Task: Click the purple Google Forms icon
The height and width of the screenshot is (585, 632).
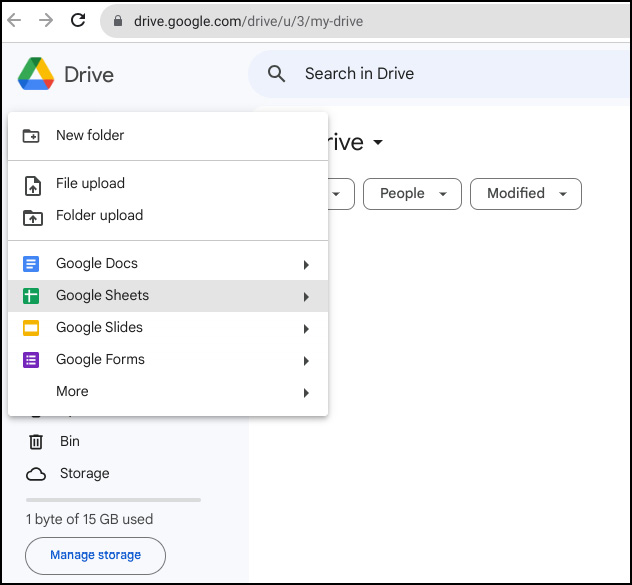Action: click(x=31, y=360)
